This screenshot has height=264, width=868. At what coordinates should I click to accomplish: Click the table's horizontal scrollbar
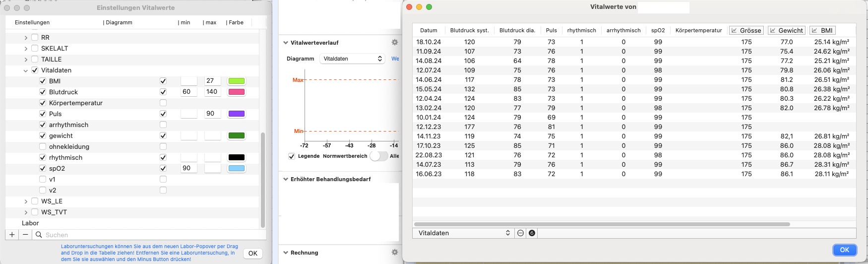pos(602,224)
